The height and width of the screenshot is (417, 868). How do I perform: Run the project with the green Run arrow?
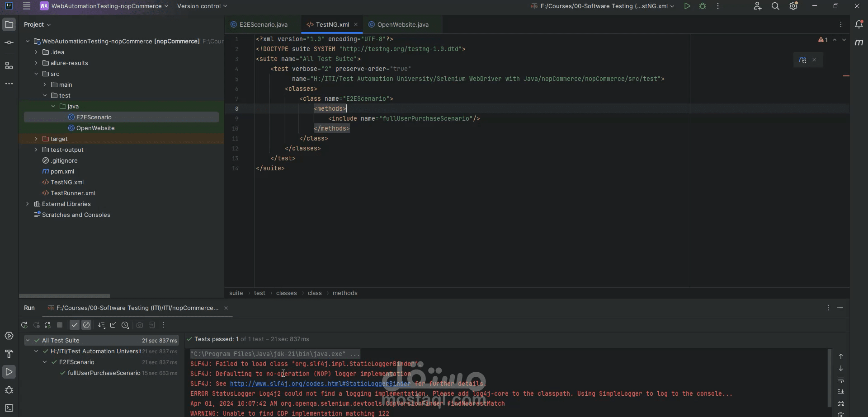click(688, 6)
